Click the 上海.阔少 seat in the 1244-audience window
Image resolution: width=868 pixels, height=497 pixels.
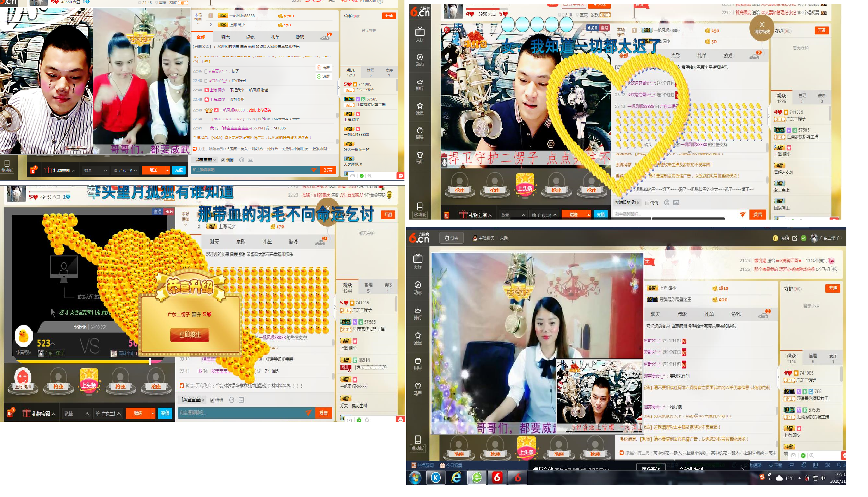tap(23, 381)
